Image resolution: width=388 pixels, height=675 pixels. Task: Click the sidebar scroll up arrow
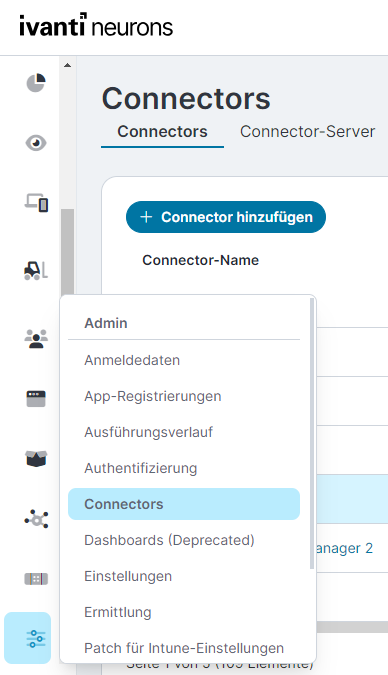pyautogui.click(x=67, y=65)
